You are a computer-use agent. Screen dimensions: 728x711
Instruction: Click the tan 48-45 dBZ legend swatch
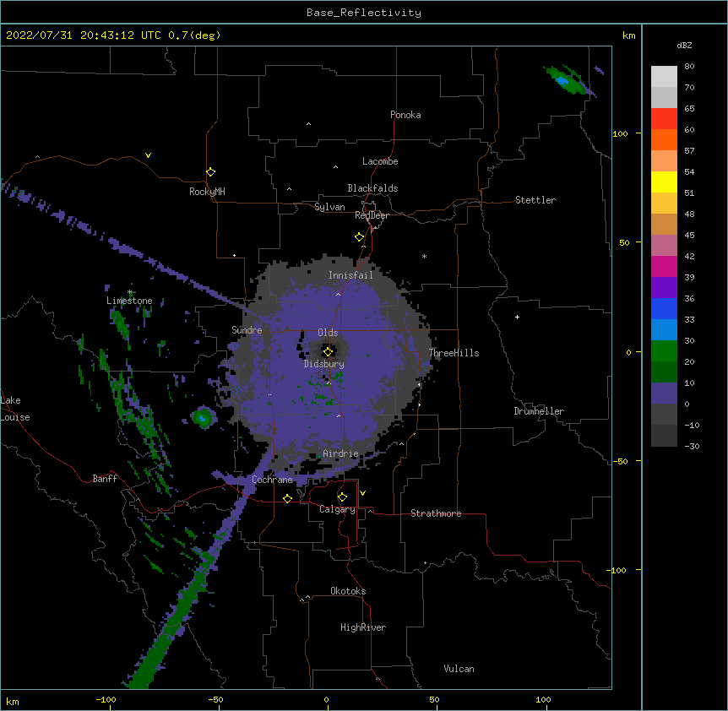tap(664, 224)
